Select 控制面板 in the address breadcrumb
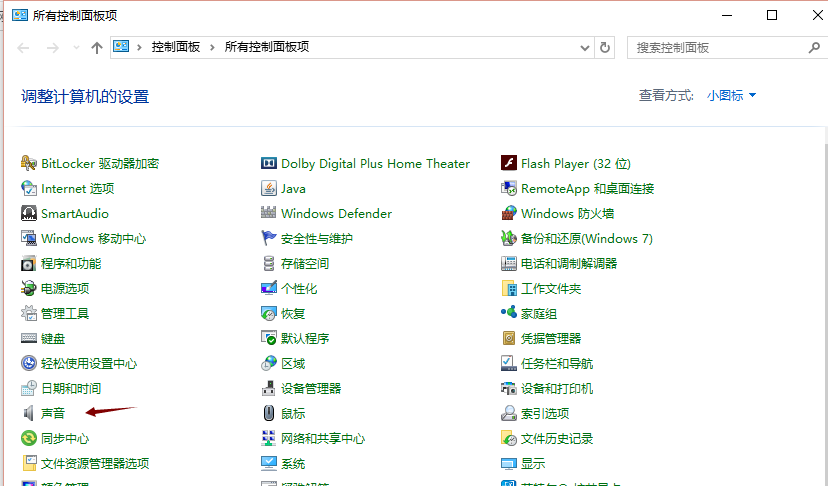828x486 pixels. 176,47
